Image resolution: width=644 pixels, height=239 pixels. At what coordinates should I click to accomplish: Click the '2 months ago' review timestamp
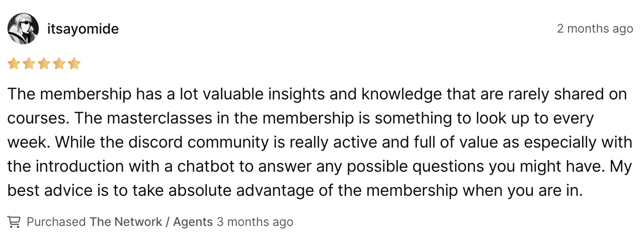(x=595, y=29)
